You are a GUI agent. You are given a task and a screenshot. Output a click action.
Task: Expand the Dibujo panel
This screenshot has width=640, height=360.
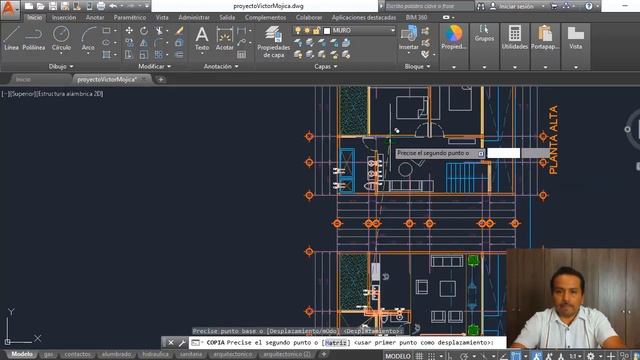[61, 66]
